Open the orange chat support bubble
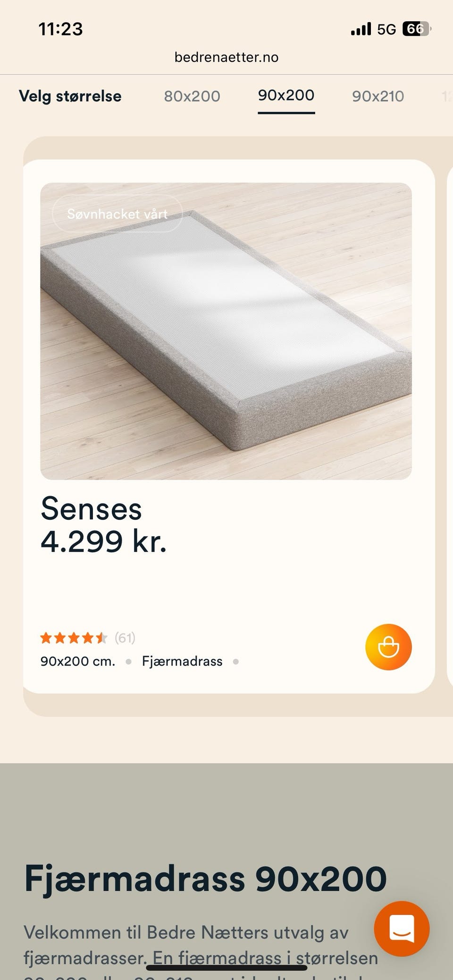 402,929
